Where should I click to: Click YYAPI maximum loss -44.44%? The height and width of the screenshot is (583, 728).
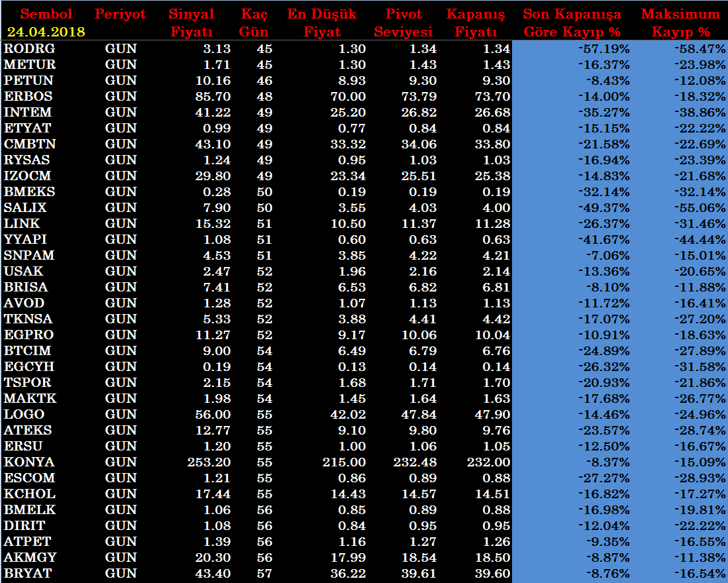click(700, 240)
